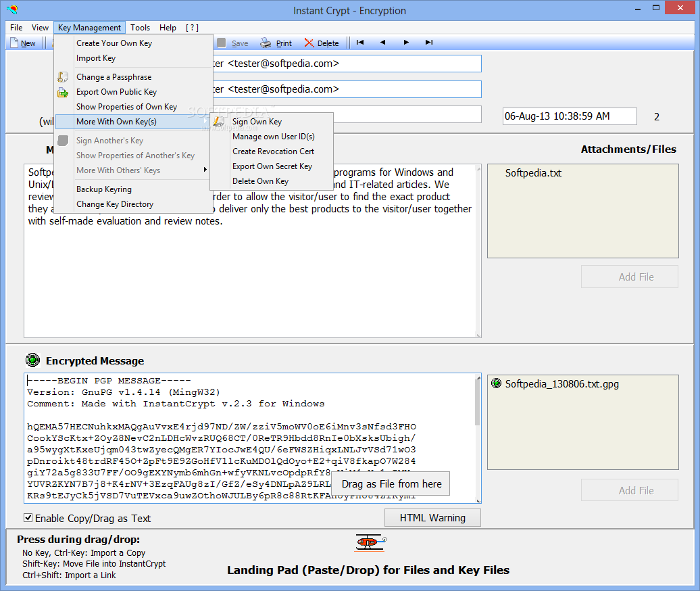Click the New toolbar button
The image size is (700, 591).
23,43
